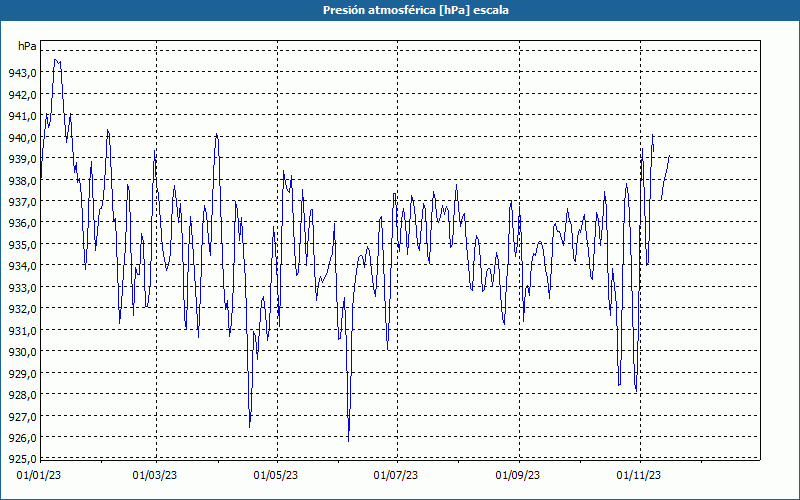
Task: Select the 937,0 y-axis value
Action: 22,202
